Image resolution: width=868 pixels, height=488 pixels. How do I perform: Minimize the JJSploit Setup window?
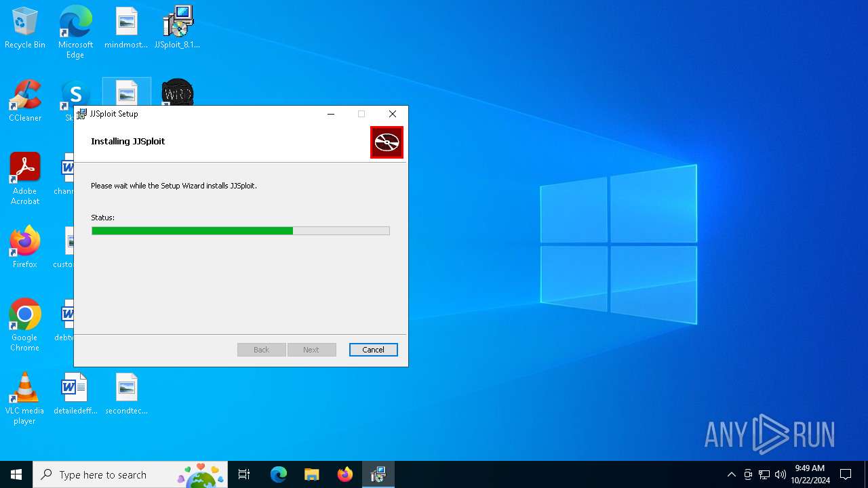(331, 114)
